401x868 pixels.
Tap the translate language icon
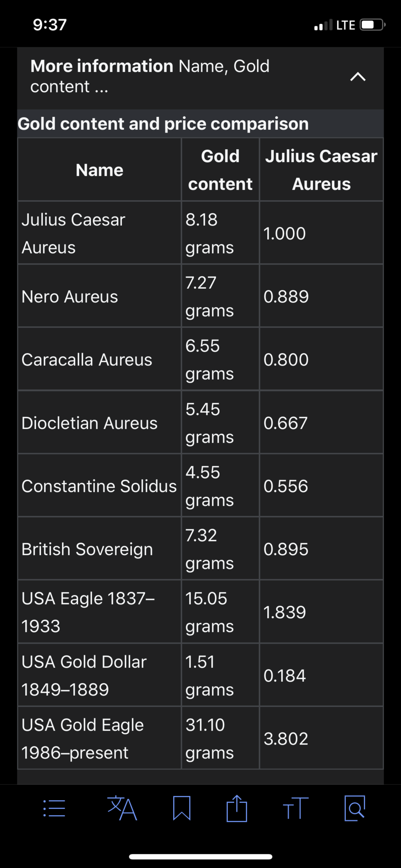tap(122, 808)
